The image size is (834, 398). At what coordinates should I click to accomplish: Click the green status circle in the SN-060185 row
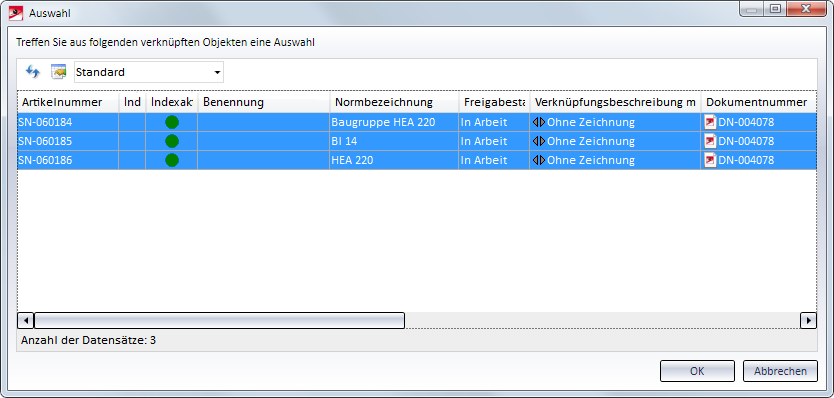click(x=172, y=141)
